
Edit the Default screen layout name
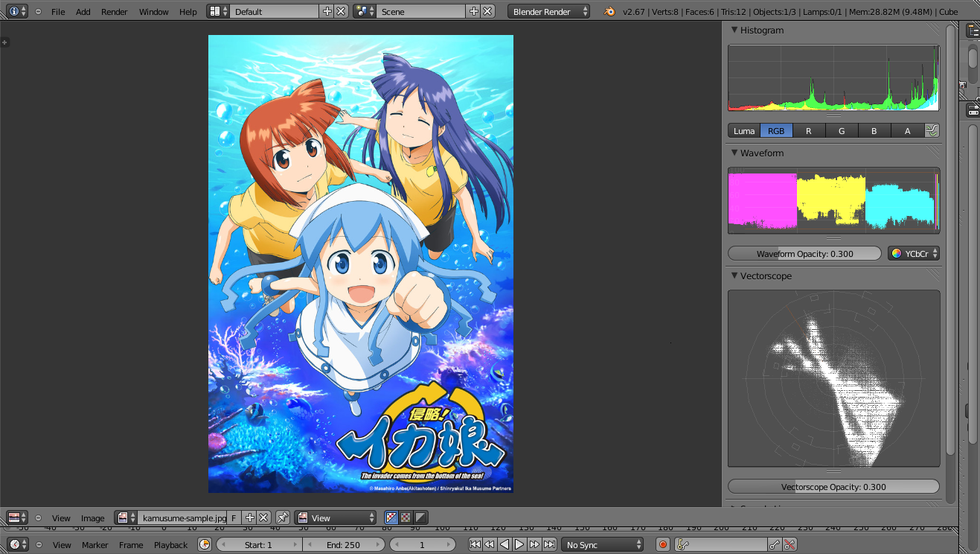(x=274, y=11)
